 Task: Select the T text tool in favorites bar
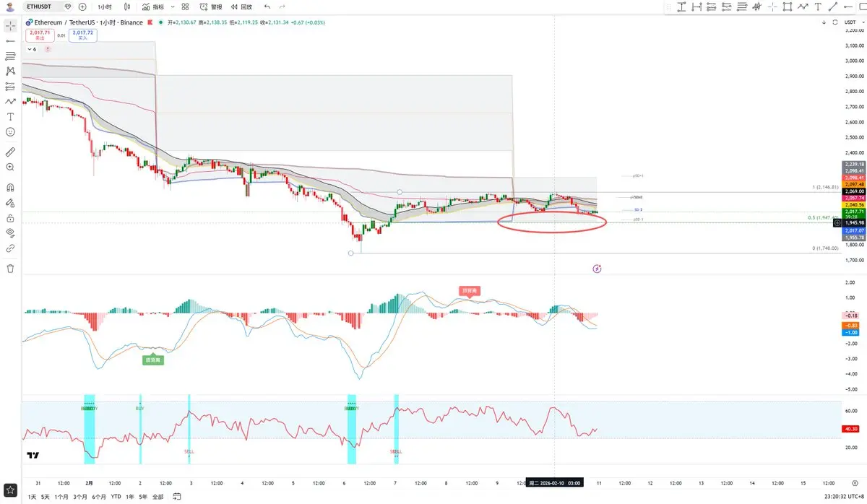tap(818, 6)
